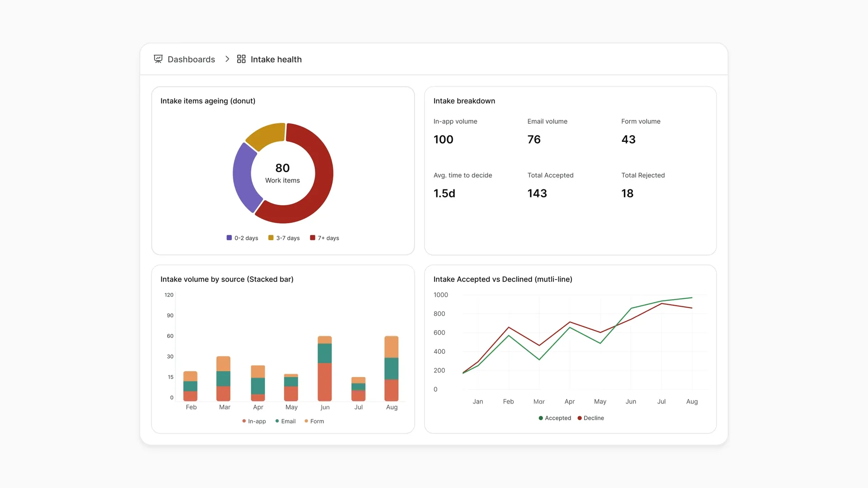
Task: Click the red 7+ days legend swatch
Action: click(312, 238)
